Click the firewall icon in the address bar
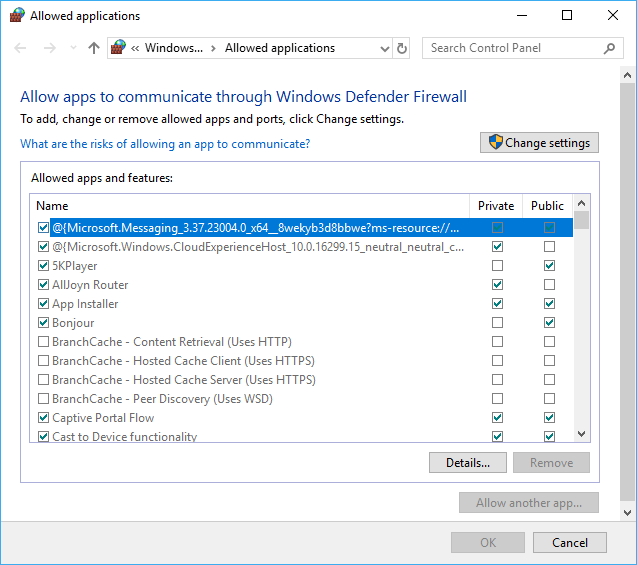The height and width of the screenshot is (565, 637). (118, 48)
